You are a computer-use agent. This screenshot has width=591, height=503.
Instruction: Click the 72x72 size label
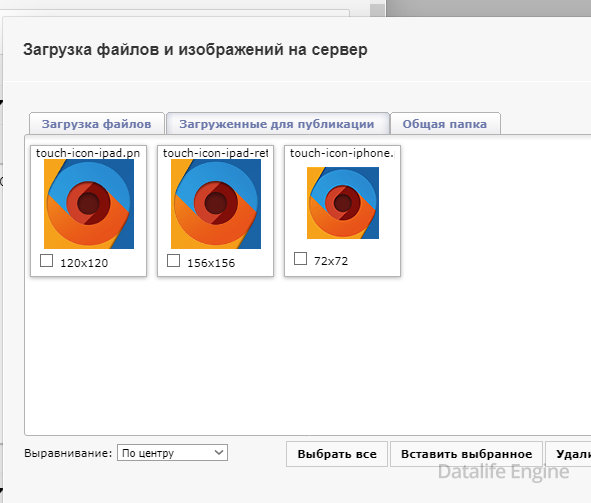(331, 261)
